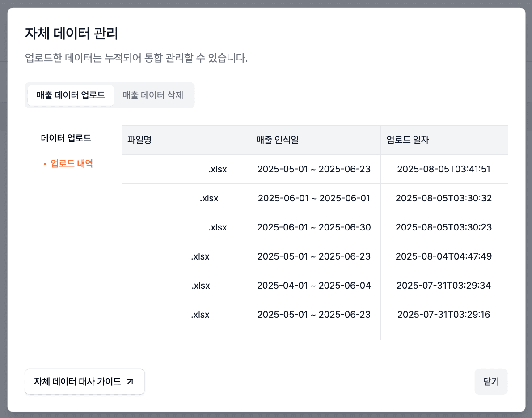
Task: Click the upload timestamp 2025-08-05T03:30:32
Action: [x=443, y=198]
